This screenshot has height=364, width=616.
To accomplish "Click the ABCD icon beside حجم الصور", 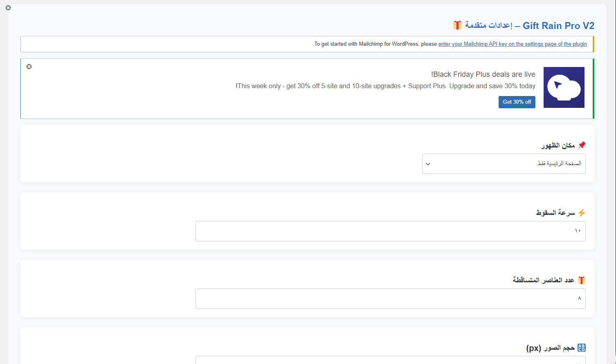I will [x=582, y=348].
